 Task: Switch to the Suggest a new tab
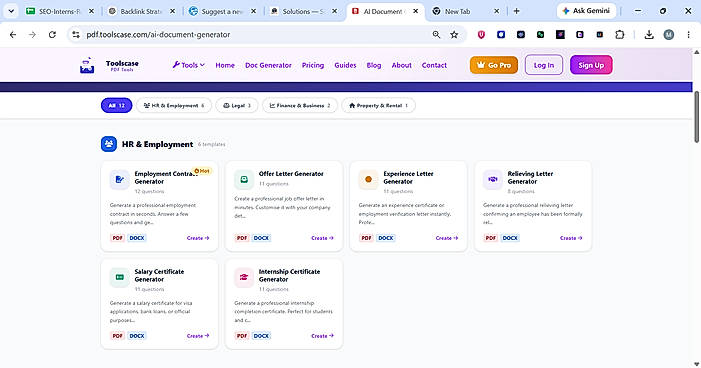click(x=223, y=11)
